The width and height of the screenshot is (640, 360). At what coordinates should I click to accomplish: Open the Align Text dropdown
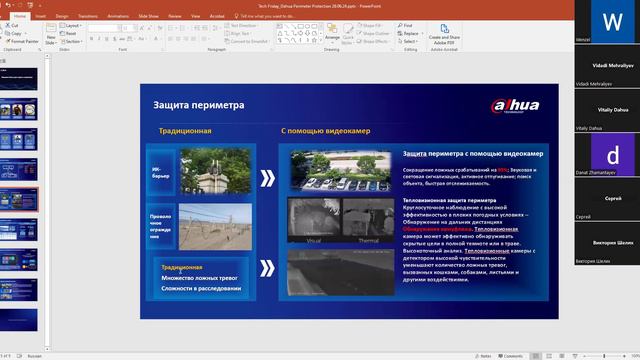(238, 33)
